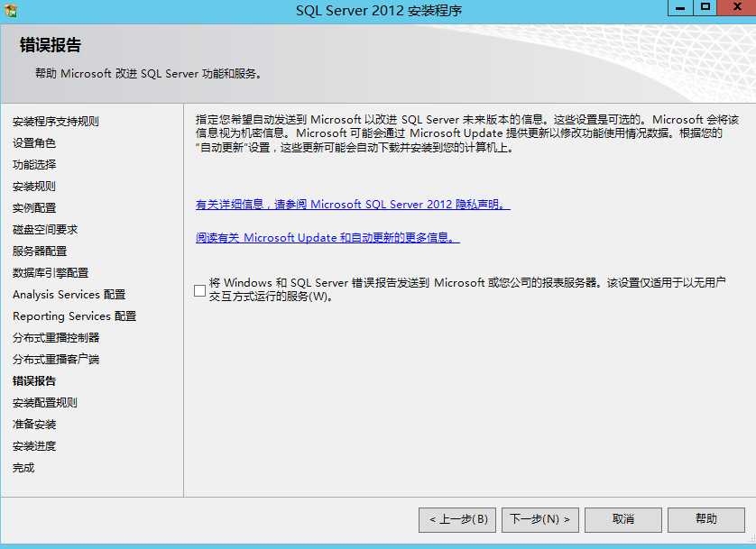Select 分布式重播客户端 step in sidebar
This screenshot has width=756, height=549.
[56, 360]
